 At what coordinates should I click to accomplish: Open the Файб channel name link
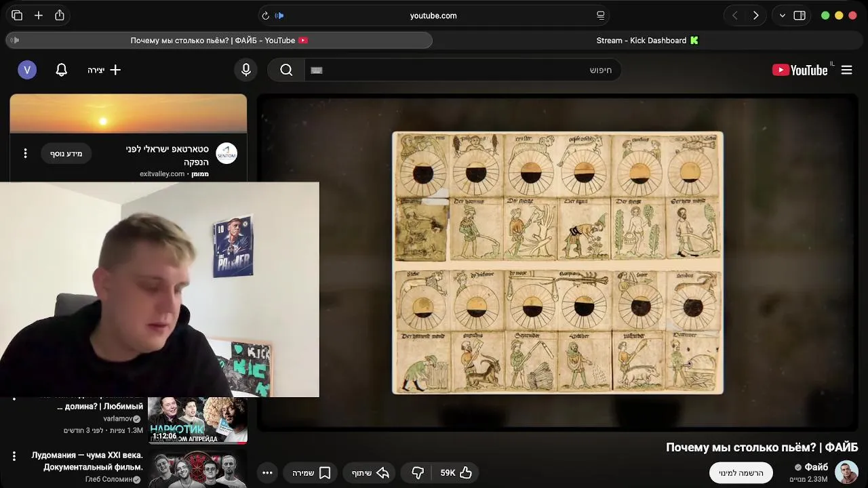pyautogui.click(x=816, y=467)
